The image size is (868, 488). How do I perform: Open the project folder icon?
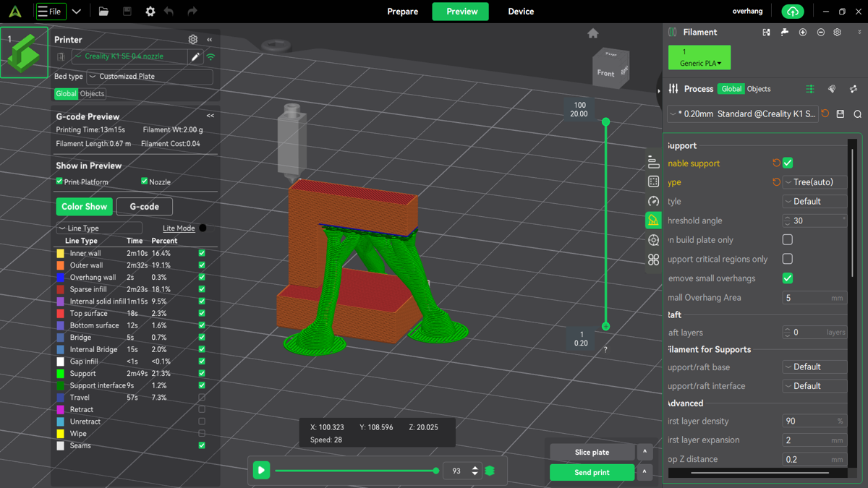(103, 12)
